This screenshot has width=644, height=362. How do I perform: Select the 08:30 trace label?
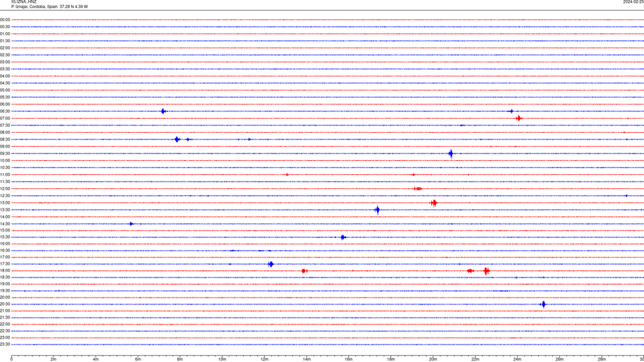pos(5,139)
